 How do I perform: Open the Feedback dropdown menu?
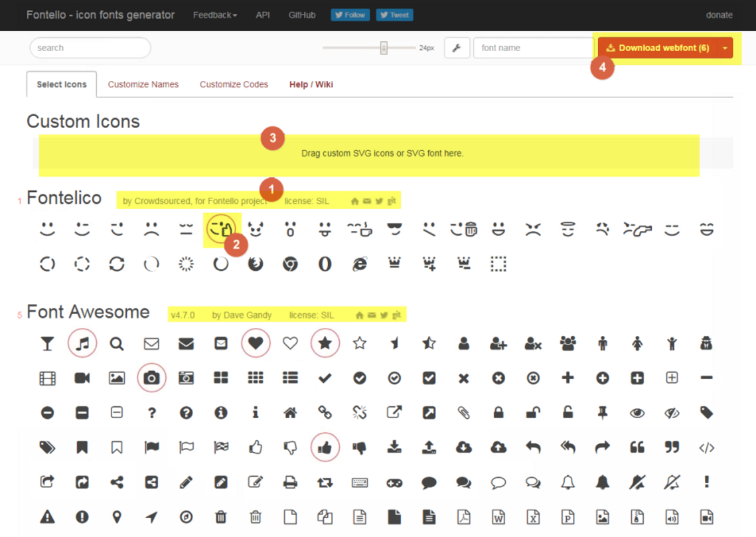pyautogui.click(x=214, y=15)
